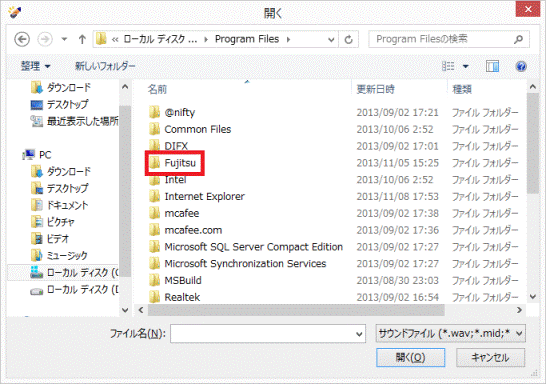Go up one folder level
546x384 pixels.
coord(82,39)
